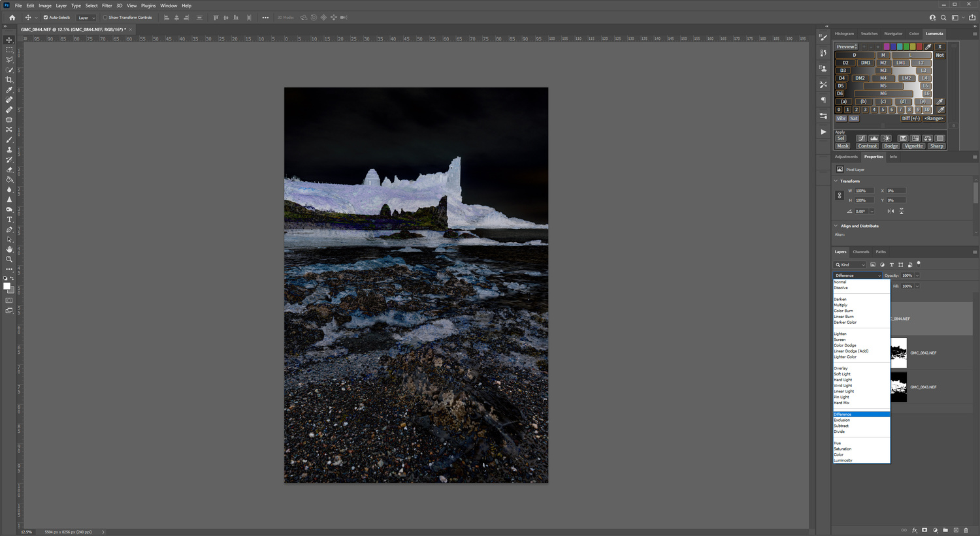The width and height of the screenshot is (980, 536).
Task: Toggle the Lumenzia Not button
Action: [939, 55]
